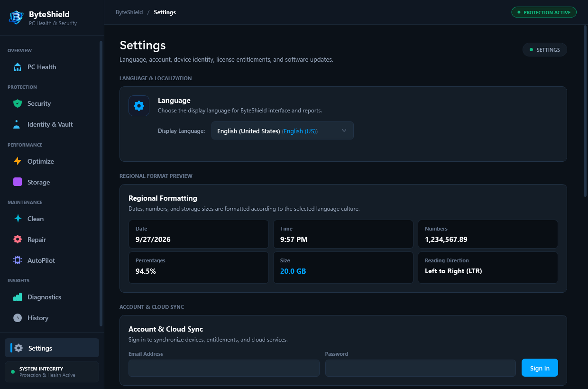Open the Storage page
The image size is (588, 389).
52,182
